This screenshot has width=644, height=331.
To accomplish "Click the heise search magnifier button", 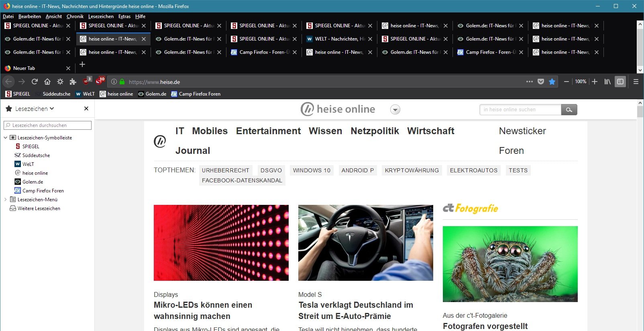I will (x=569, y=110).
